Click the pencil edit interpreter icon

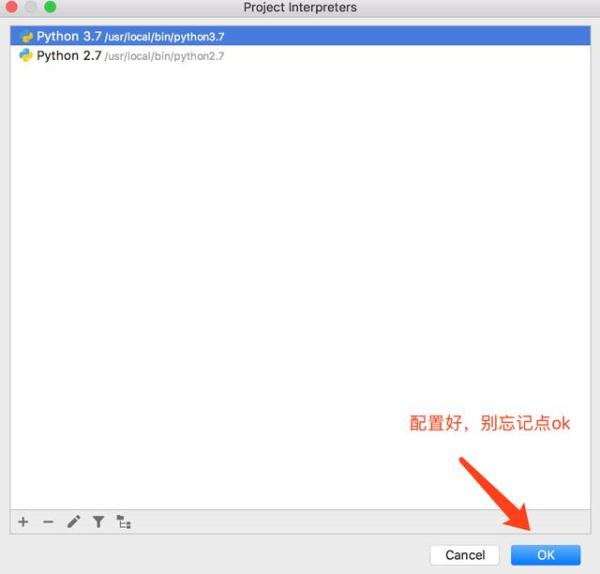pyautogui.click(x=73, y=522)
